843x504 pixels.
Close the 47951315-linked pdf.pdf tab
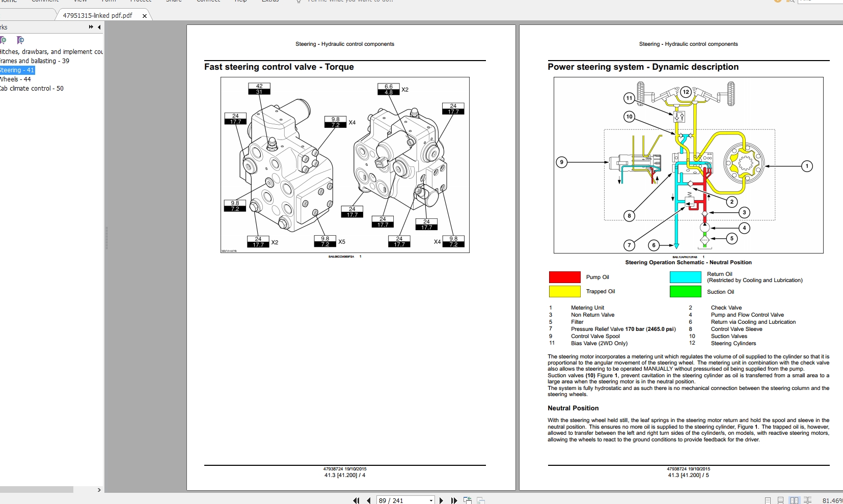coord(145,16)
